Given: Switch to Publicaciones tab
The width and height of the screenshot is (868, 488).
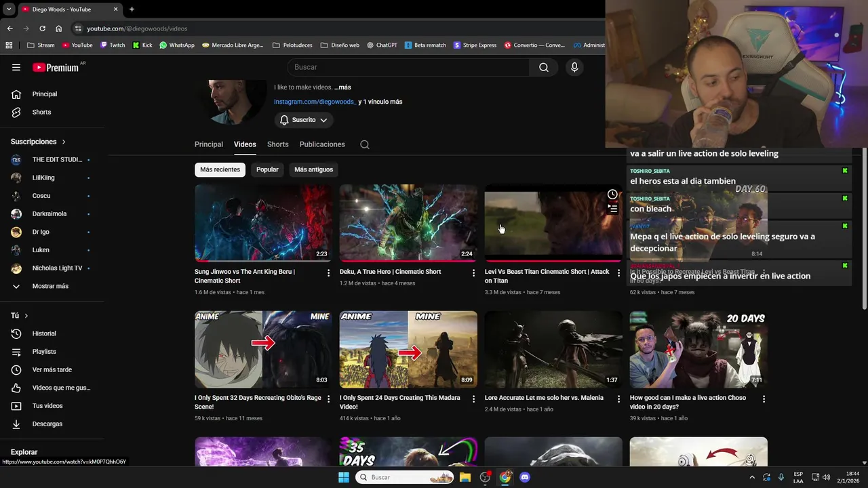Looking at the screenshot, I should 322,144.
